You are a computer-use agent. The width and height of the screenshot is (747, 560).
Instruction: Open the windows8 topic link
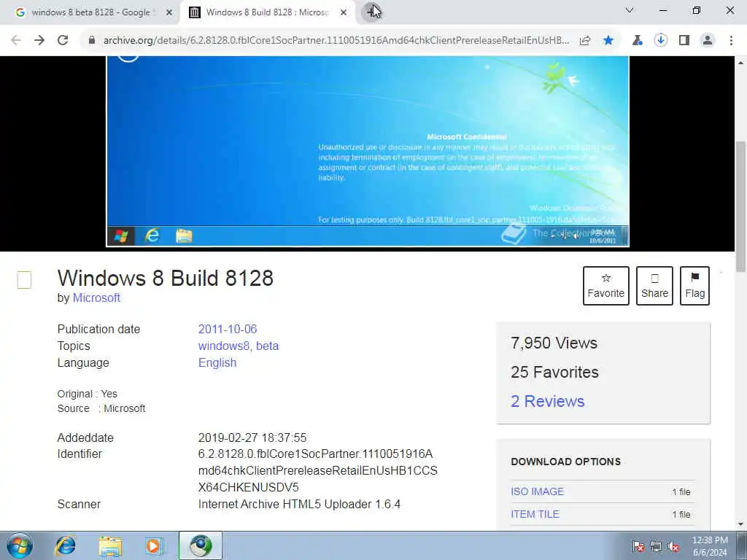tap(223, 346)
